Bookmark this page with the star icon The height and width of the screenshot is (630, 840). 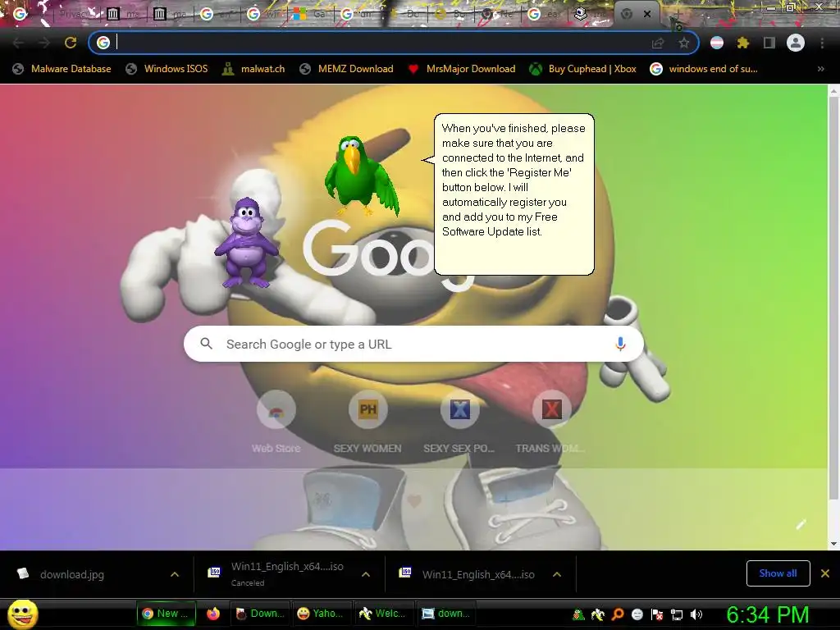[683, 43]
